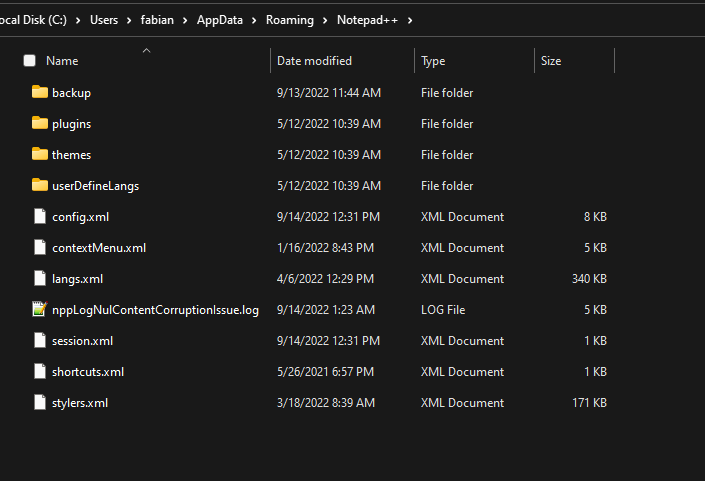The height and width of the screenshot is (481, 705).
Task: Expand chevron after Users breadcrumb
Action: [x=129, y=20]
